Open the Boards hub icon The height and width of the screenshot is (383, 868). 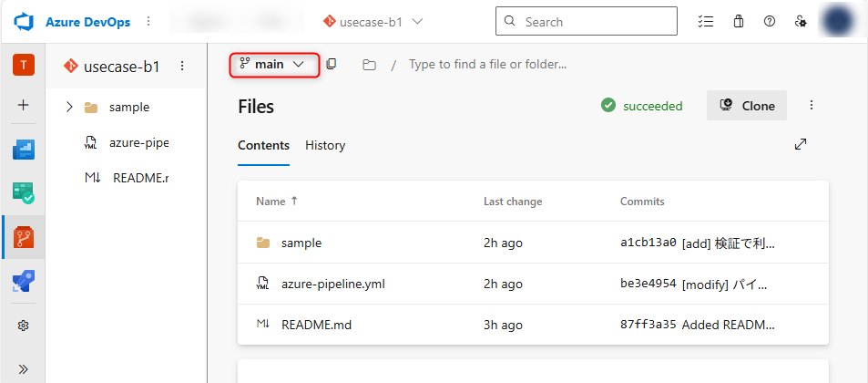tap(24, 192)
